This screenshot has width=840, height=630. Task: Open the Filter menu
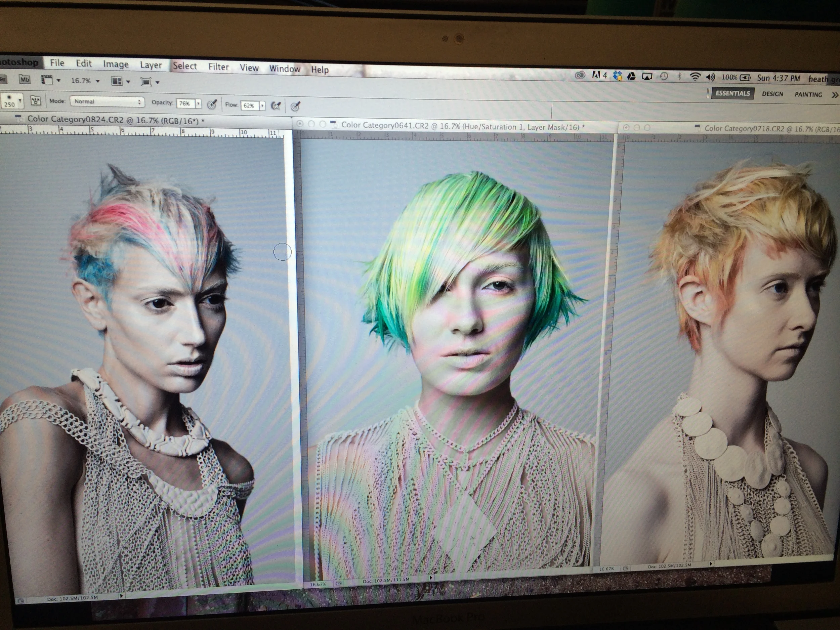218,67
